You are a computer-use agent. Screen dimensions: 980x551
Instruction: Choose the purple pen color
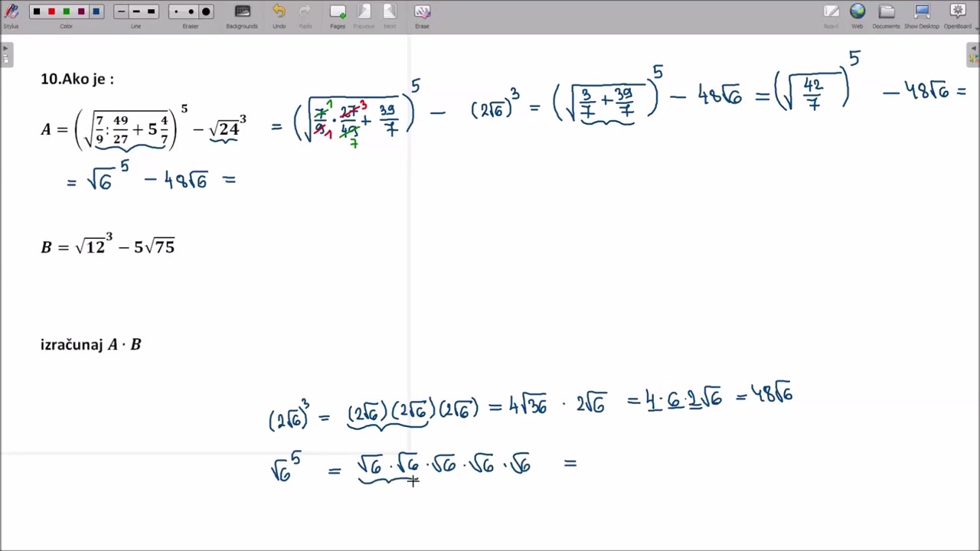tap(81, 11)
